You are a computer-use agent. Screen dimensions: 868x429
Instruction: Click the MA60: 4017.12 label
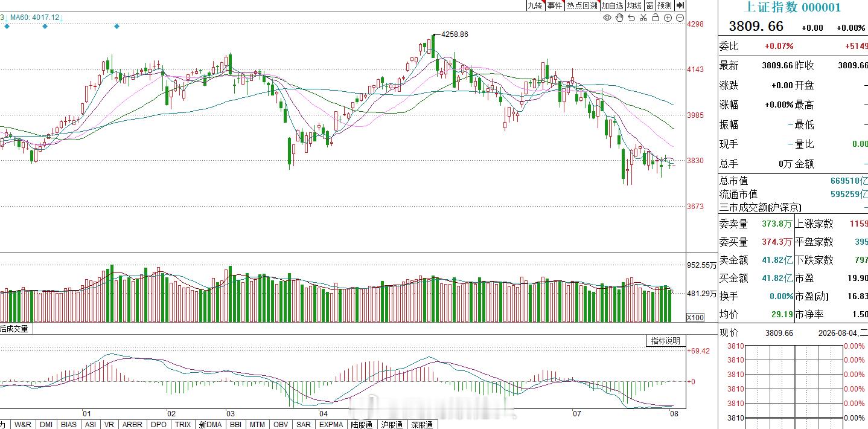point(35,18)
